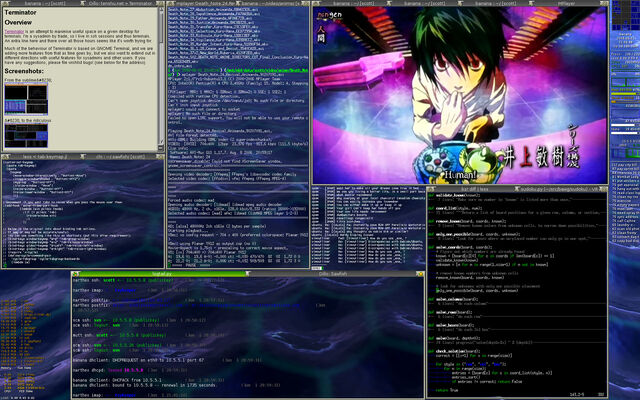
Task: Click the 'solve_columns(board):' line in VIM
Action: click(451, 299)
